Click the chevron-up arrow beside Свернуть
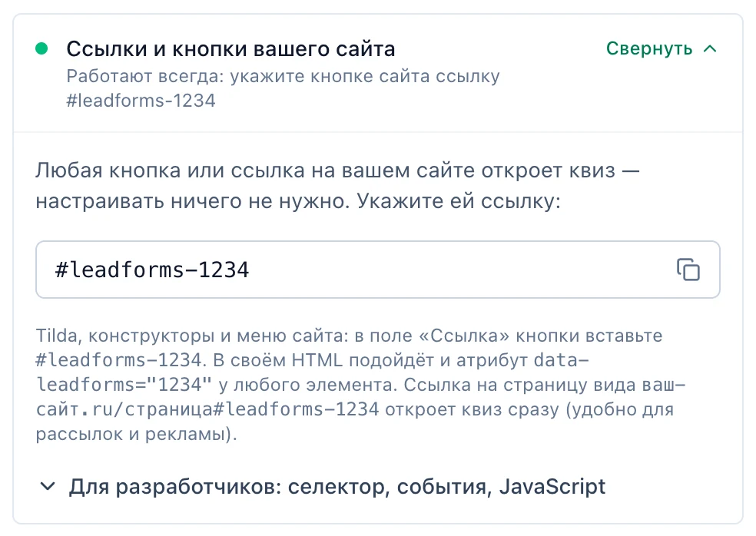756x536 pixels. (x=710, y=48)
